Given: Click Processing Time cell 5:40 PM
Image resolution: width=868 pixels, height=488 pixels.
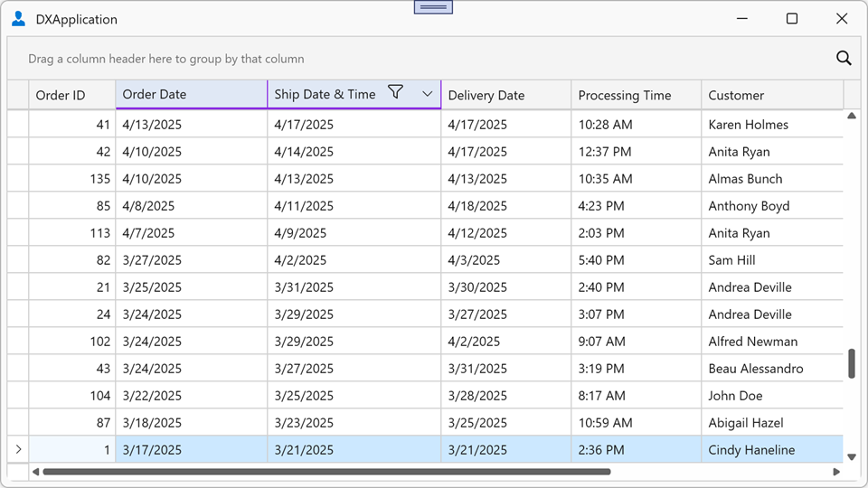Looking at the screenshot, I should (x=636, y=260).
